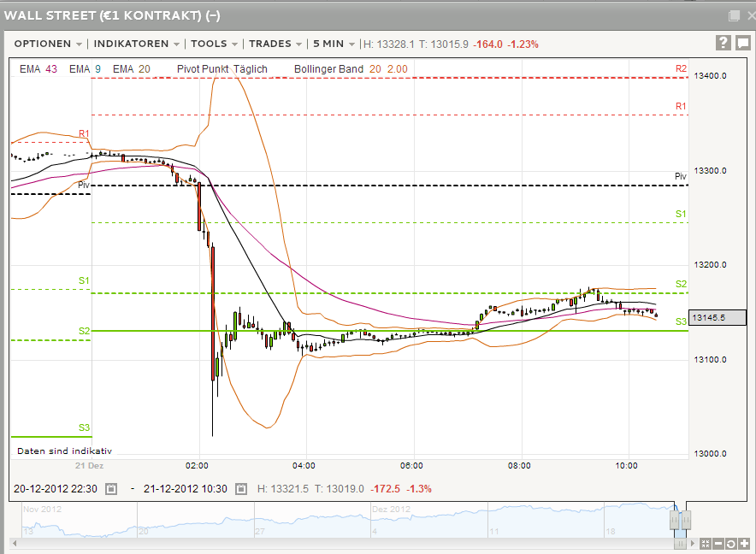Reset chart zoom with circular arrow icon
Viewport: 756px width, 554px height.
(x=730, y=544)
